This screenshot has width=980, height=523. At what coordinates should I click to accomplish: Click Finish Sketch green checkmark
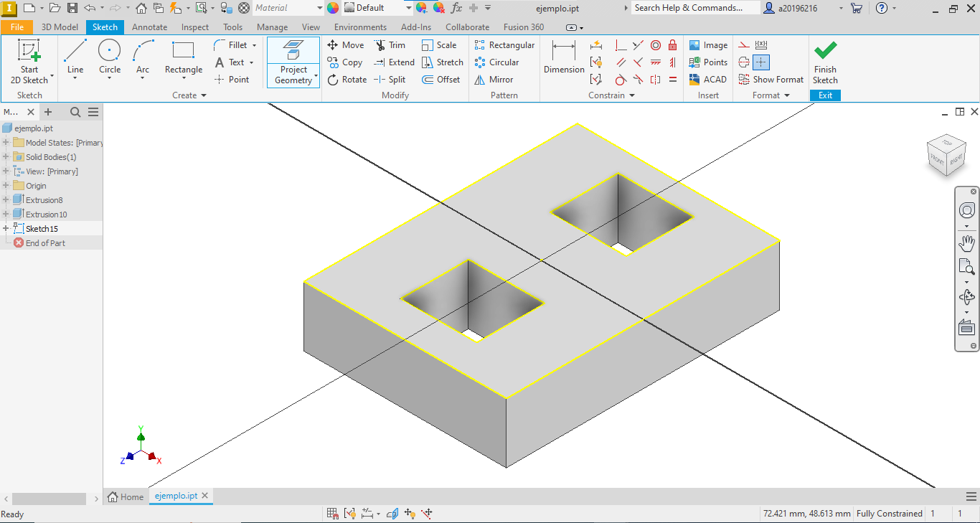(x=825, y=62)
